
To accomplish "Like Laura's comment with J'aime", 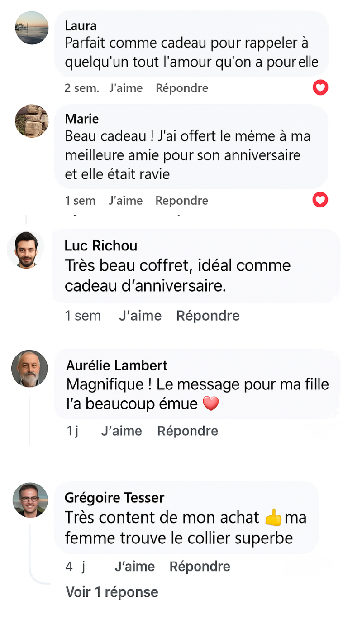I will tap(126, 88).
